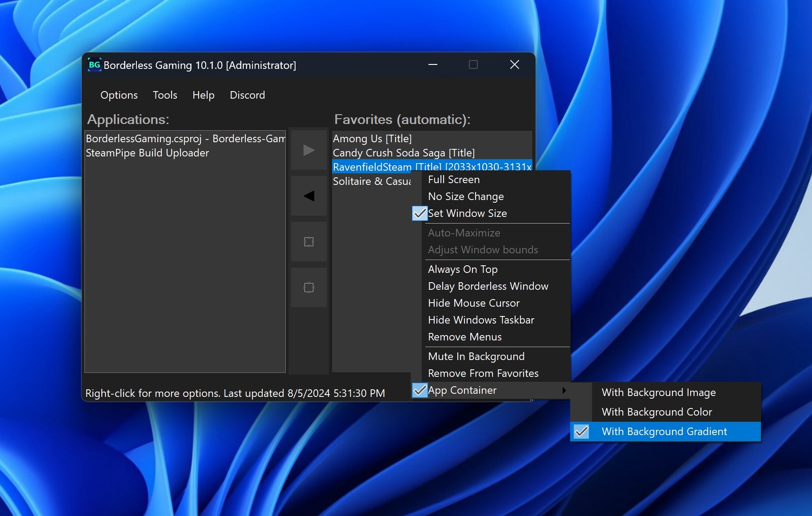Click the Discord menu item
The image size is (812, 516).
tap(247, 95)
